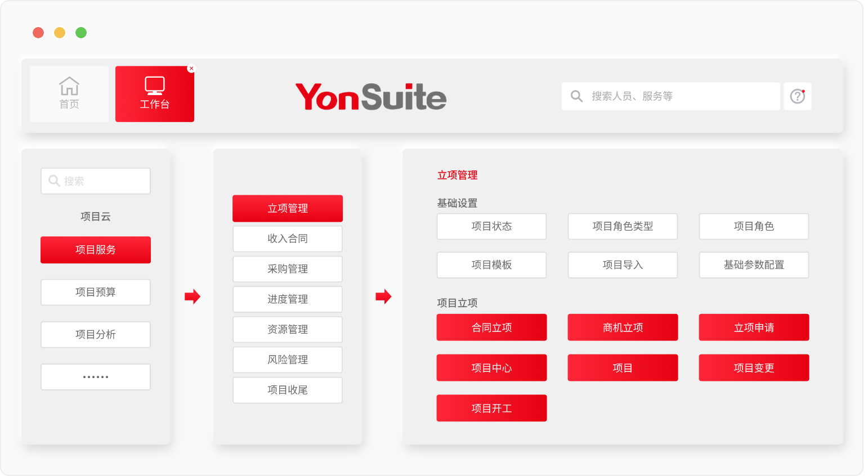Click the red 商机立项 button
This screenshot has width=868, height=476.
pyautogui.click(x=623, y=327)
